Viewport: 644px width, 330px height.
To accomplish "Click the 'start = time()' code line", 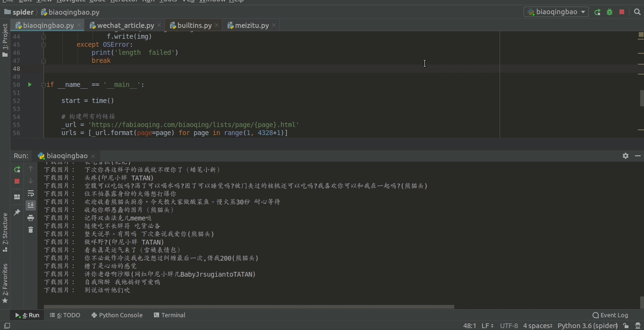I will [88, 101].
